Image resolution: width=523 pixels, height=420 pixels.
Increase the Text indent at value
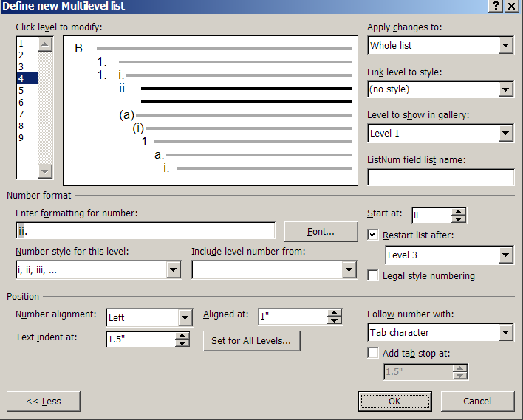[182, 336]
